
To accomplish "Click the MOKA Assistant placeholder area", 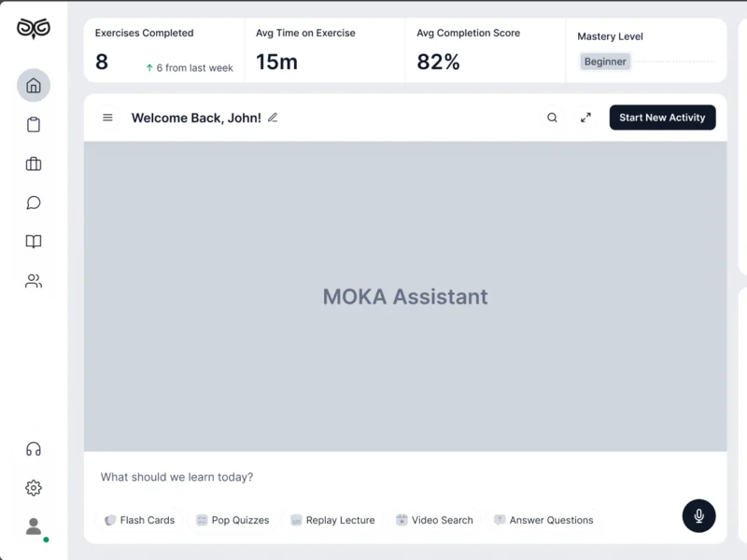I will [405, 296].
